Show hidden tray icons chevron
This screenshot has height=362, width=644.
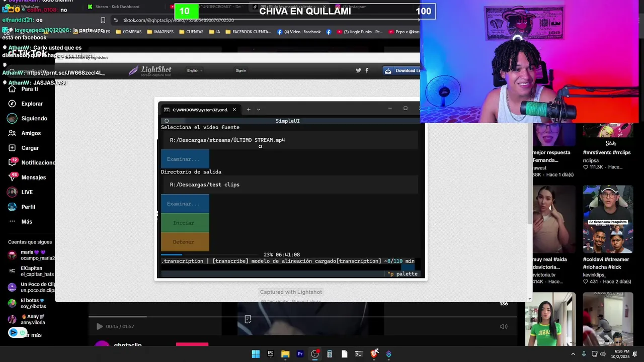pyautogui.click(x=573, y=354)
